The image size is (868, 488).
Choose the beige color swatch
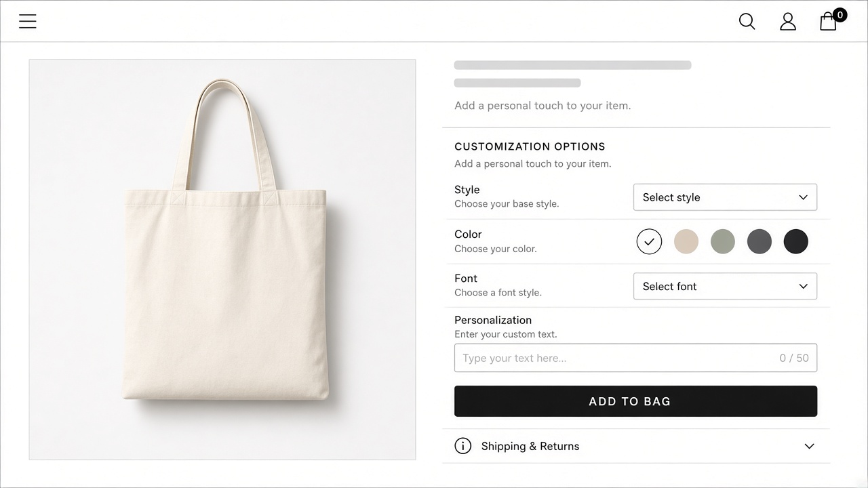(686, 241)
